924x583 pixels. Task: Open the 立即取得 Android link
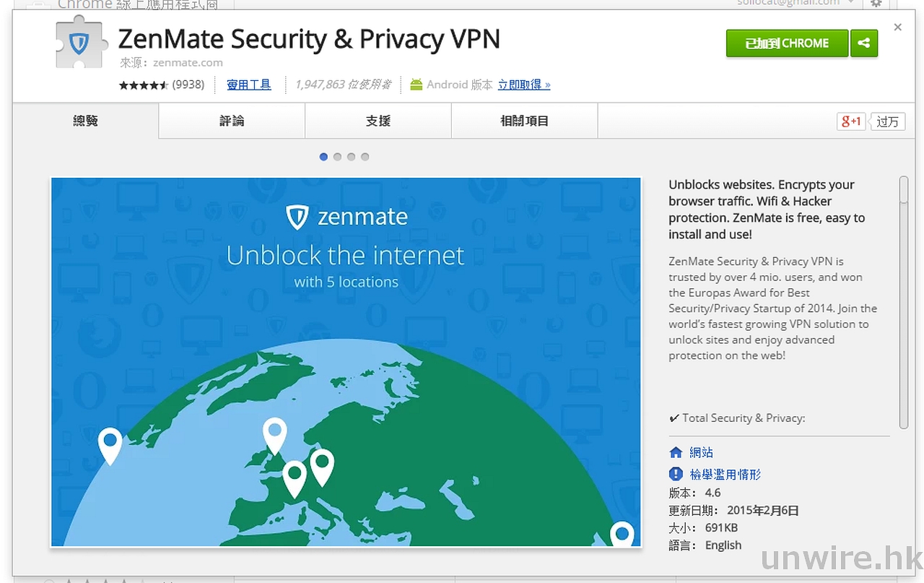[524, 85]
